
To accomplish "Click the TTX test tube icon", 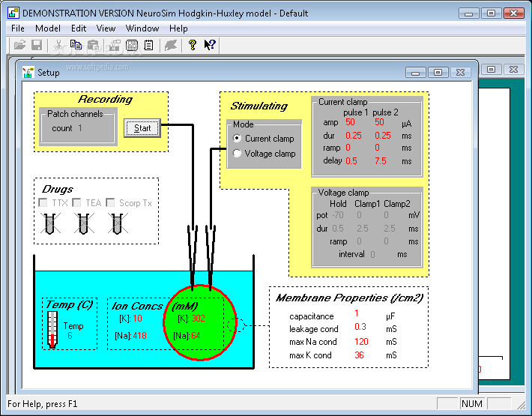I will tap(50, 223).
